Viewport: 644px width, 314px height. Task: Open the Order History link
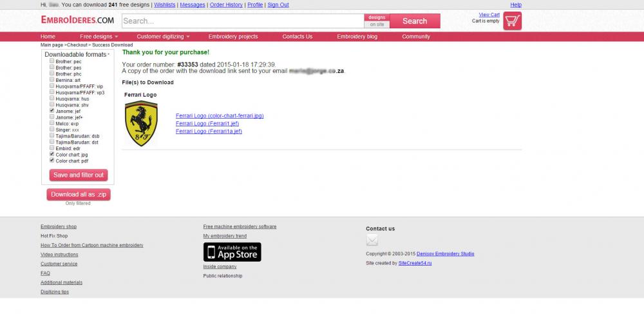point(226,5)
